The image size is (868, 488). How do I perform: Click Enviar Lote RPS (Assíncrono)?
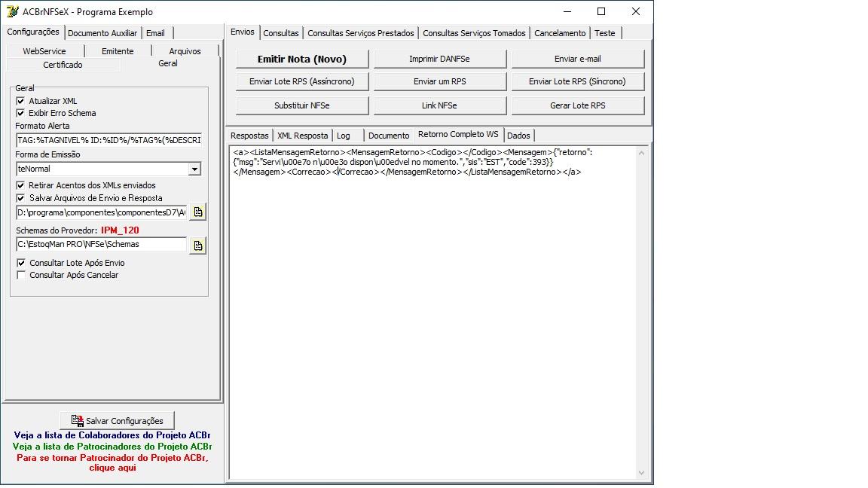coord(301,81)
